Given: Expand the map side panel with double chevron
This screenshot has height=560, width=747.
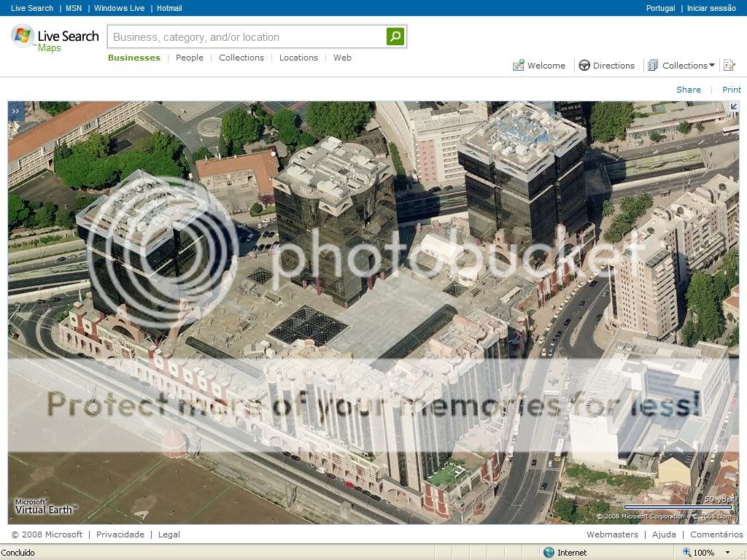Looking at the screenshot, I should click(15, 111).
